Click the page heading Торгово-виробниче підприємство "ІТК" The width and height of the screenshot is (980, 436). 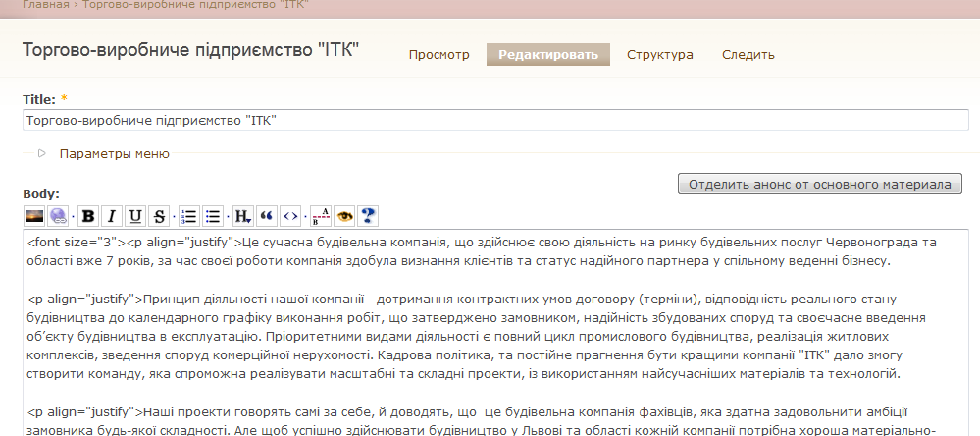pyautogui.click(x=190, y=51)
